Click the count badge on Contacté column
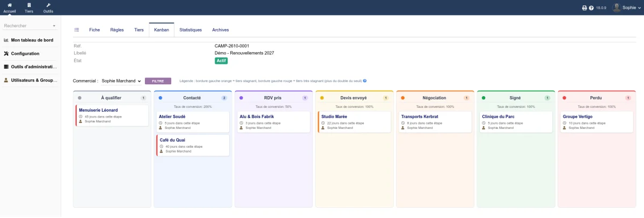 (x=224, y=98)
